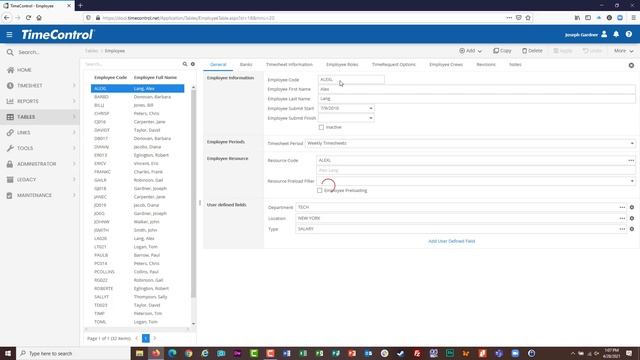This screenshot has height=360, width=640.
Task: Open Maintenance in the sidebar
Action: coord(40,195)
